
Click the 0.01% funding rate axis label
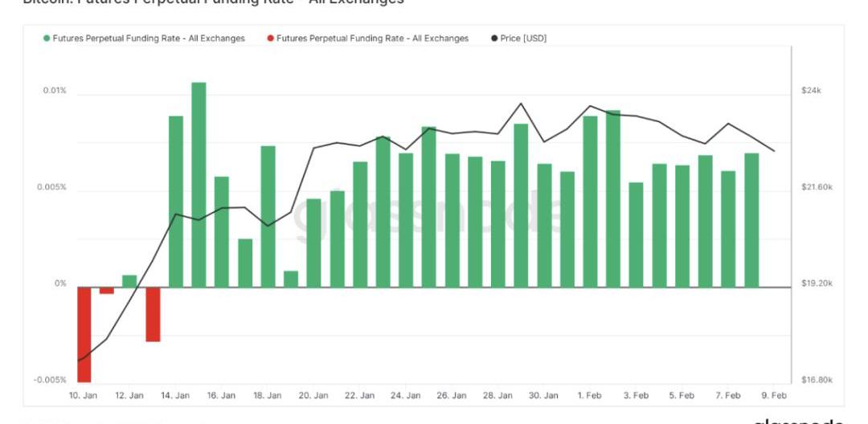pyautogui.click(x=55, y=91)
